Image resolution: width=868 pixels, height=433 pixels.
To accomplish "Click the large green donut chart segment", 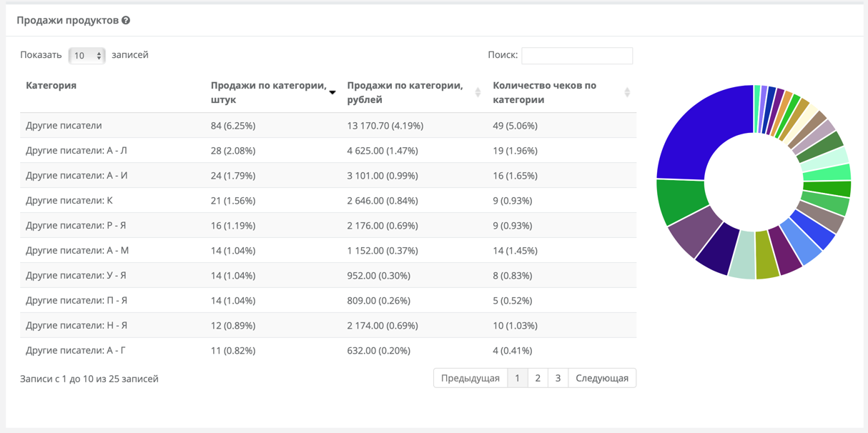I will pyautogui.click(x=681, y=200).
